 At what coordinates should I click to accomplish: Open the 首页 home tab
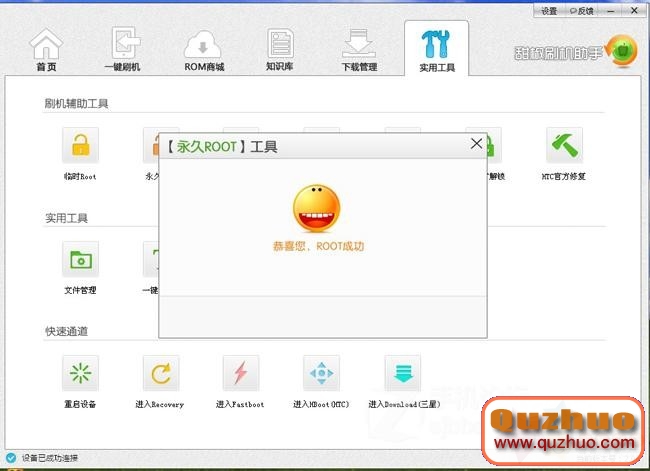click(x=46, y=50)
